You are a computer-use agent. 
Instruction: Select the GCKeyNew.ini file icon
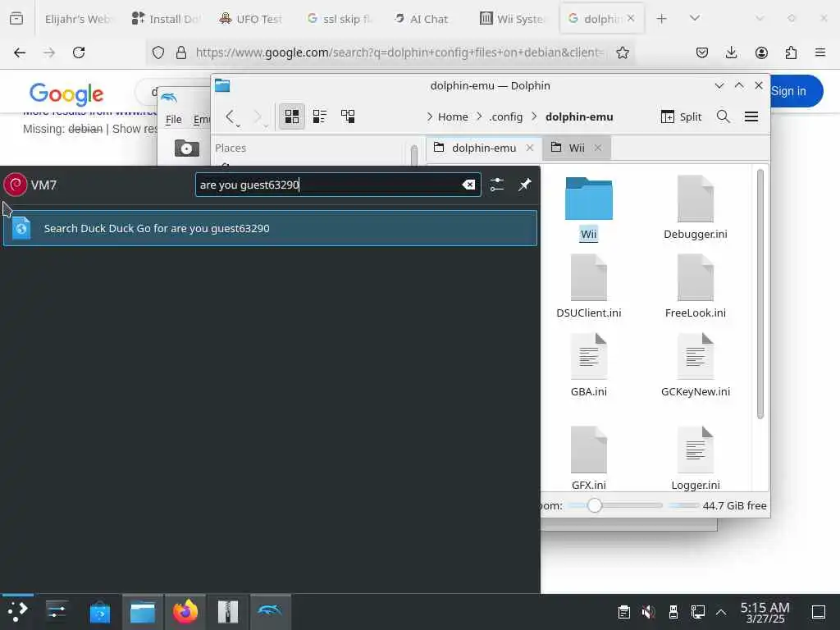click(x=695, y=356)
